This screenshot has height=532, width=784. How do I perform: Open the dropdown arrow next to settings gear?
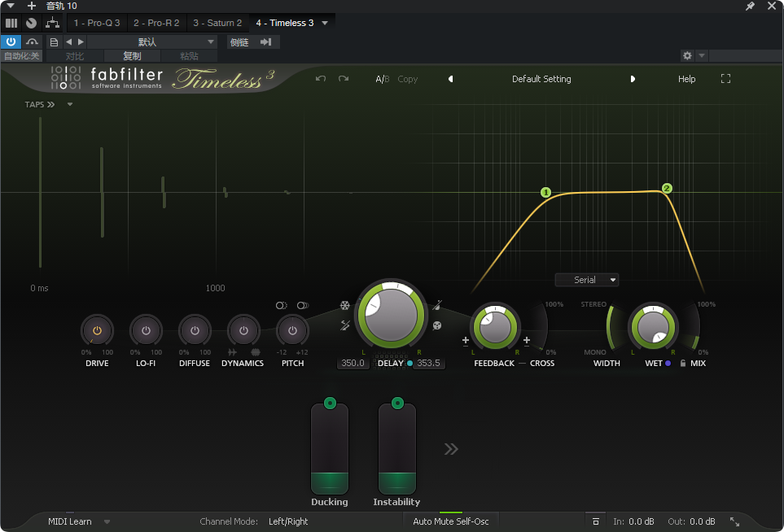click(702, 55)
